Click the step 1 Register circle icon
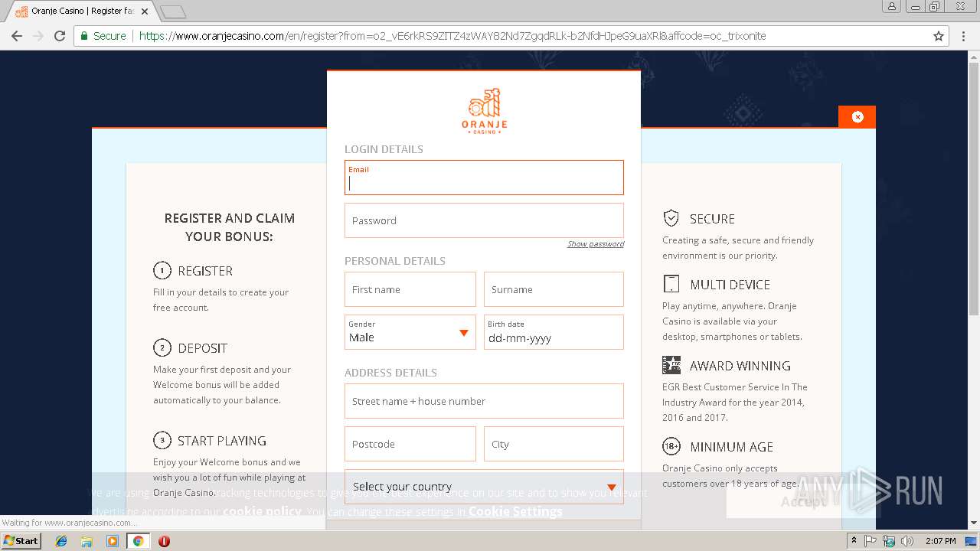 point(162,270)
